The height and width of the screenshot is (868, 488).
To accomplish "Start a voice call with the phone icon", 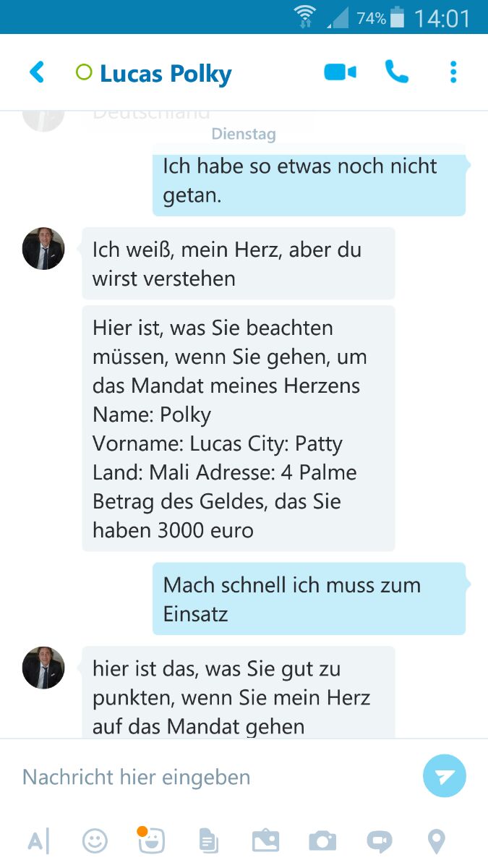I will click(x=397, y=72).
